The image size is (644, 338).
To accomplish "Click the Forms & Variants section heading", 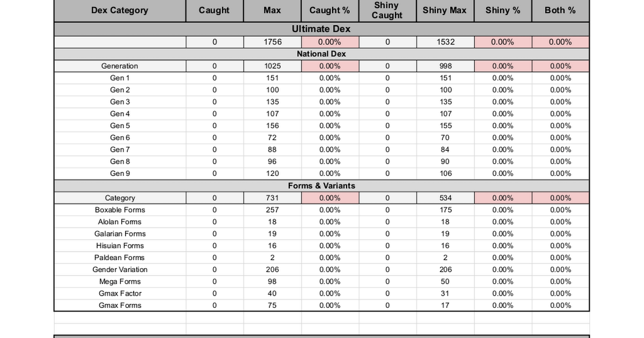I will tap(321, 186).
